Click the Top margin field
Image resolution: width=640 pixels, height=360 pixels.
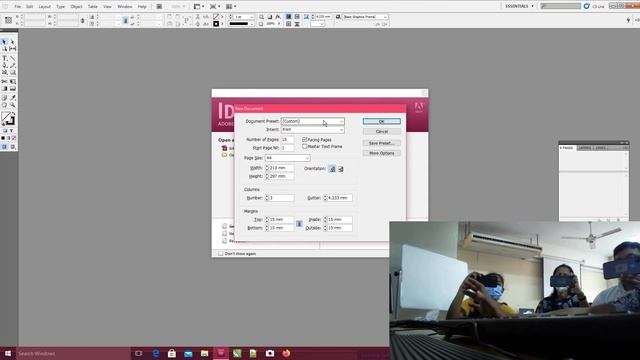281,220
